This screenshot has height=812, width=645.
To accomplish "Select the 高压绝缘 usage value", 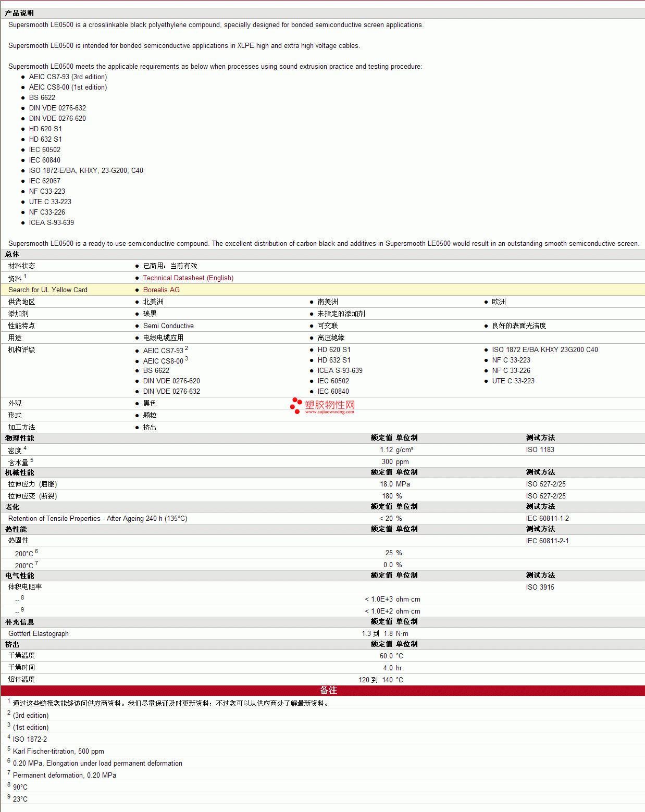I will (331, 338).
